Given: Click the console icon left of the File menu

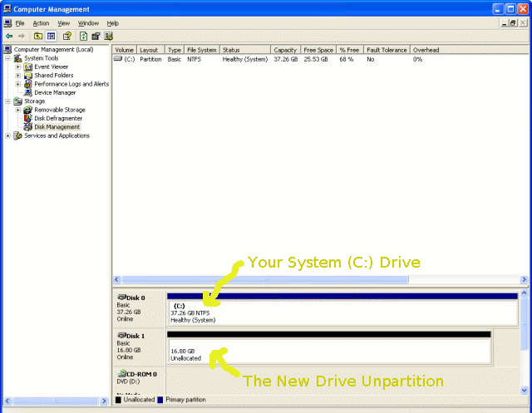Looking at the screenshot, I should pos(7,23).
